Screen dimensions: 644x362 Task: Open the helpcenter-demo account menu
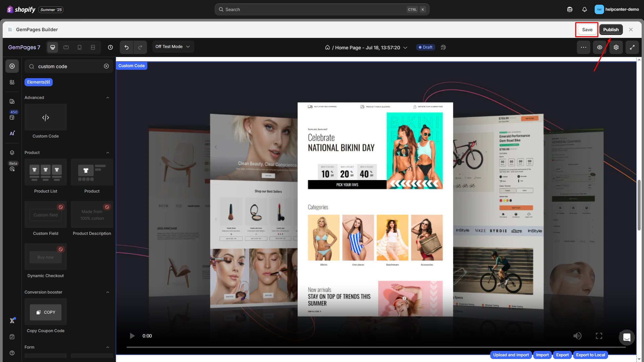coord(617,9)
